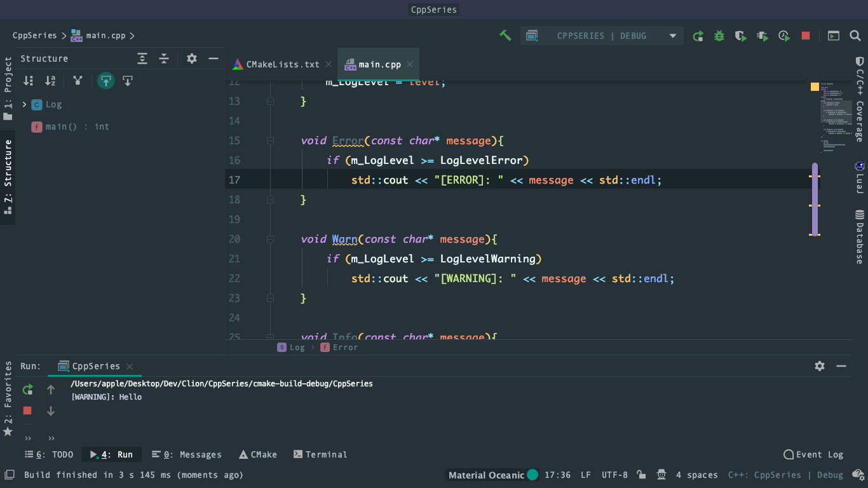The height and width of the screenshot is (488, 868).
Task: Fold the Warn function at line 20
Action: [270, 239]
